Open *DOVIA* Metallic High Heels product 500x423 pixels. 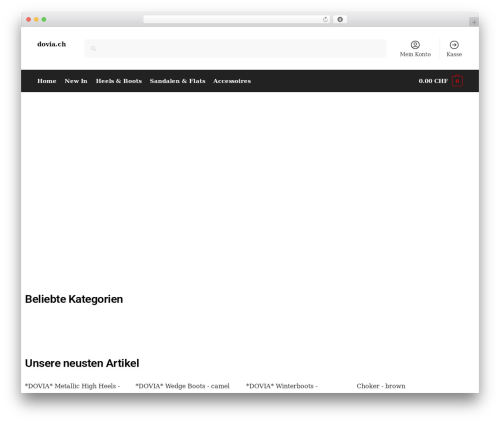coord(72,386)
